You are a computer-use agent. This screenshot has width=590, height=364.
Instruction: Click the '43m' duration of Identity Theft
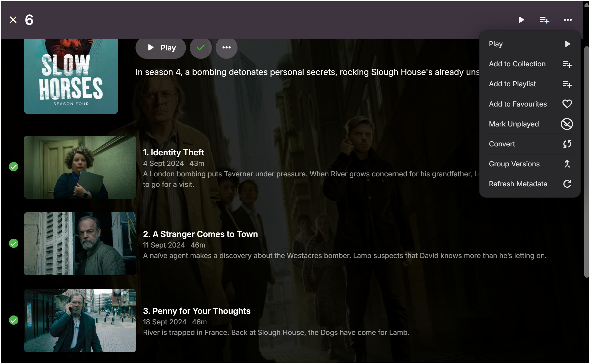coord(197,163)
